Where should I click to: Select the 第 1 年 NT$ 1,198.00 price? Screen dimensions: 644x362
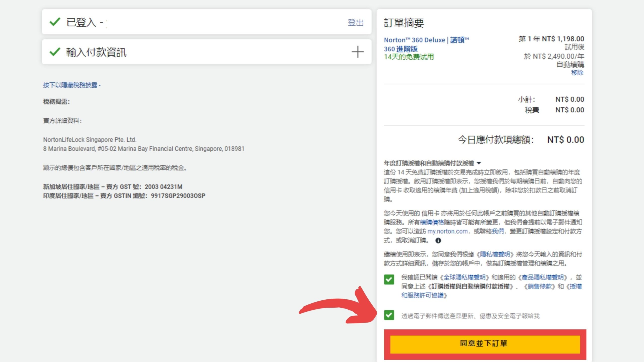pyautogui.click(x=551, y=39)
